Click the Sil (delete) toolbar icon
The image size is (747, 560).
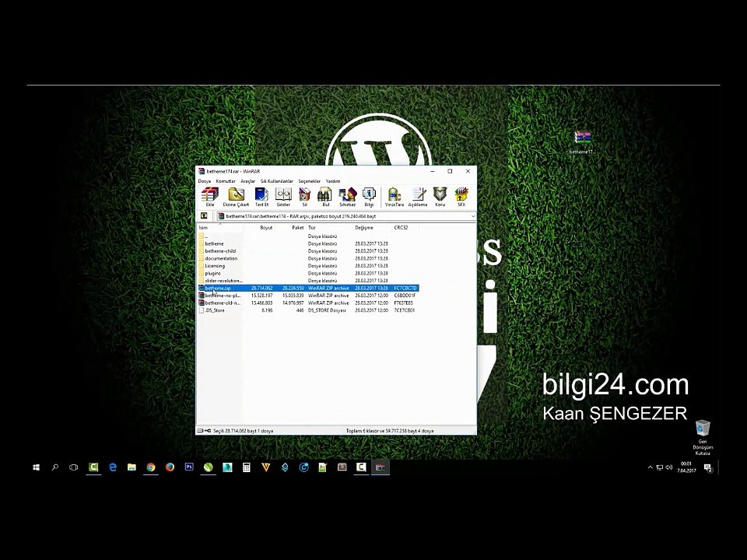pyautogui.click(x=304, y=197)
